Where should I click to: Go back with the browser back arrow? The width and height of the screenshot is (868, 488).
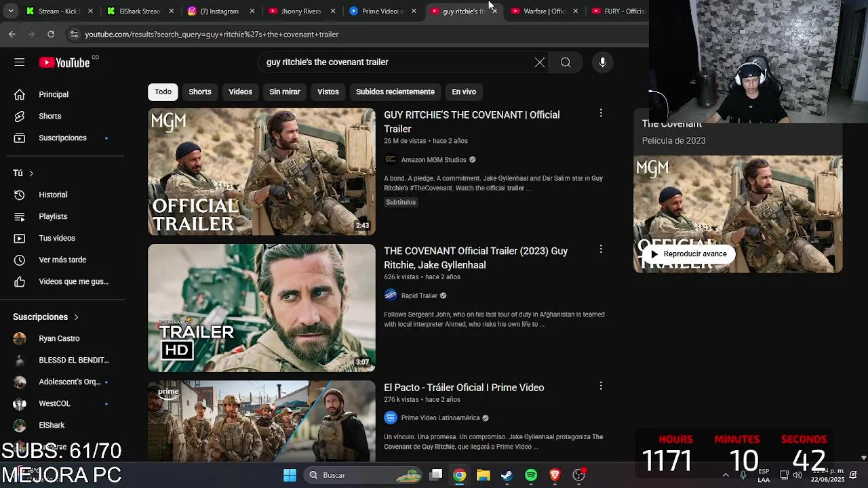point(12,34)
